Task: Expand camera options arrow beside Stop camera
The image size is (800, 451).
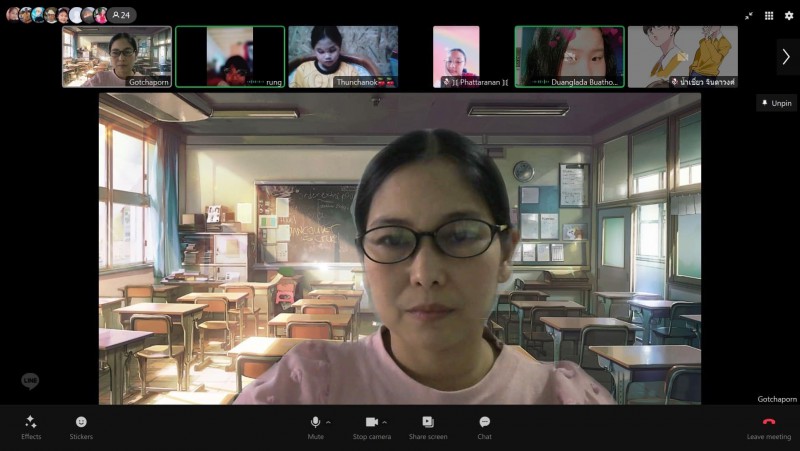Action: [x=385, y=422]
